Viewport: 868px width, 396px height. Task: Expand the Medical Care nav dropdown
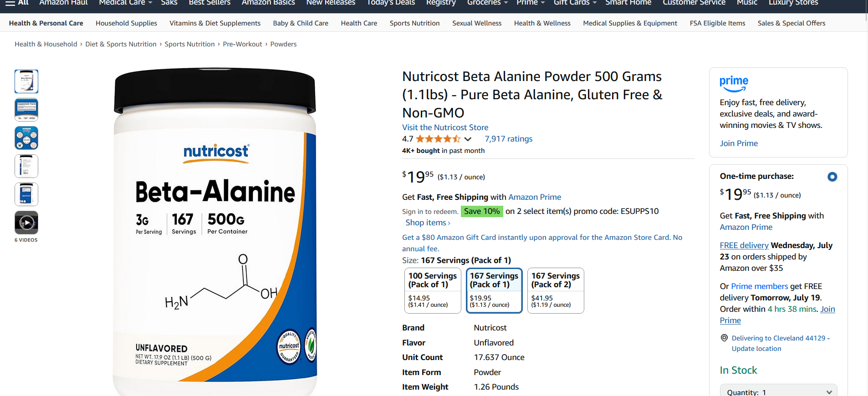click(x=126, y=3)
